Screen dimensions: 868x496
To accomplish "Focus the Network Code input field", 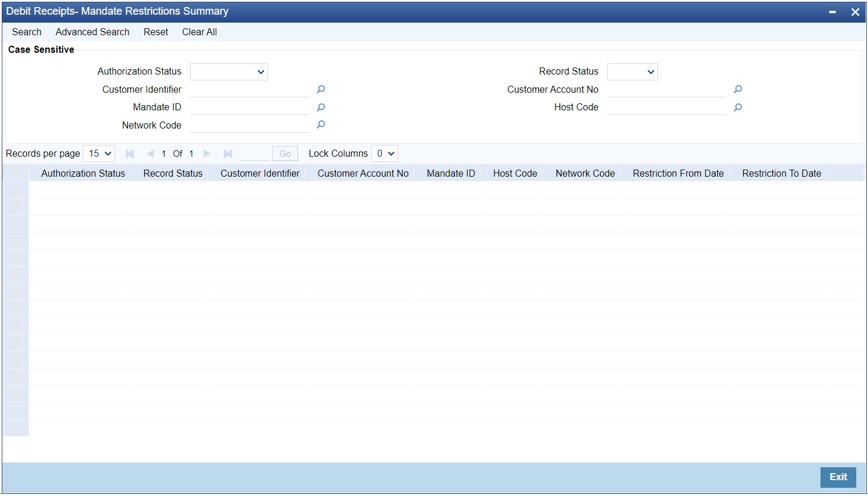I will coord(249,125).
